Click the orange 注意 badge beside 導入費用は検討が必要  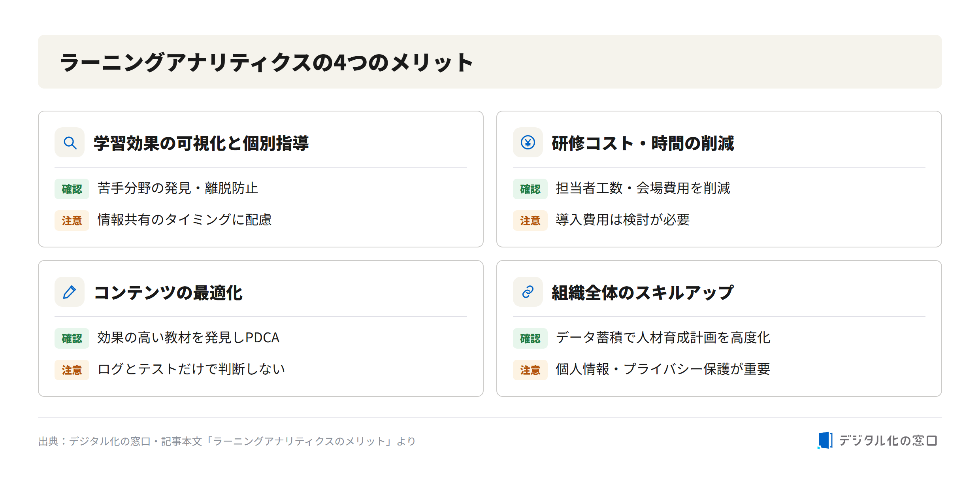pos(530,221)
